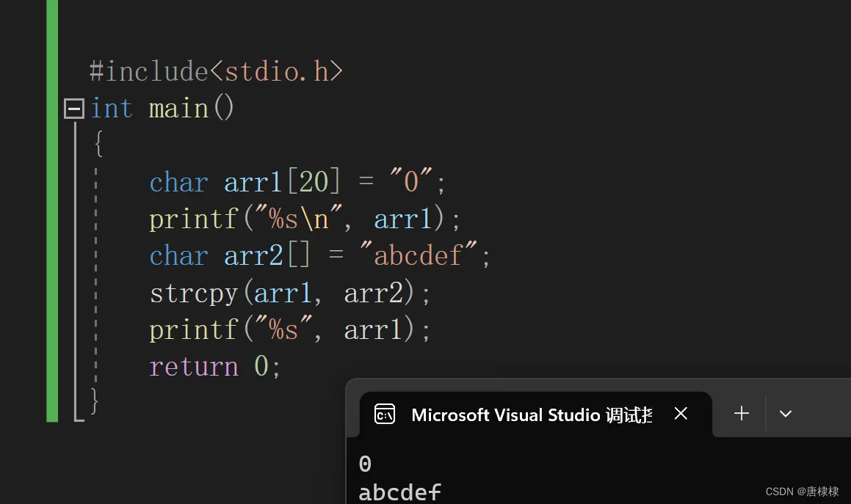Collapse the main function code block

coord(74,109)
